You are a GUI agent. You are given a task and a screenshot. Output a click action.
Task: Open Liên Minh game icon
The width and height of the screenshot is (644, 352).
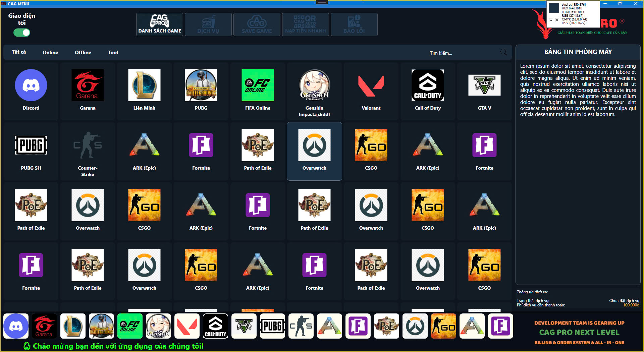[144, 85]
